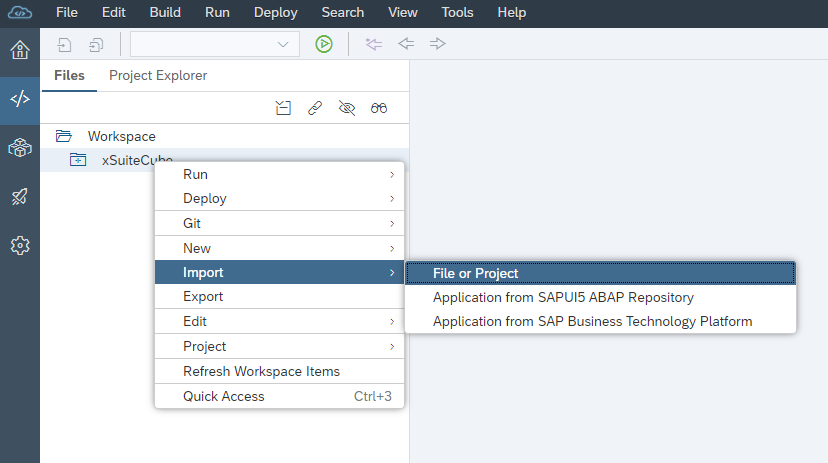The image size is (828, 463).
Task: Toggle show hidden files eye icon
Action: [x=347, y=108]
